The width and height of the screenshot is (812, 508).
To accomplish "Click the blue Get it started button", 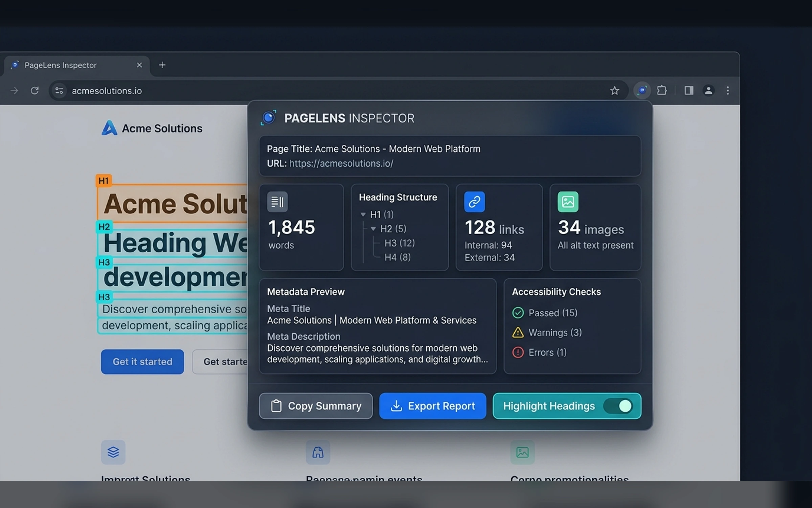I will point(142,362).
